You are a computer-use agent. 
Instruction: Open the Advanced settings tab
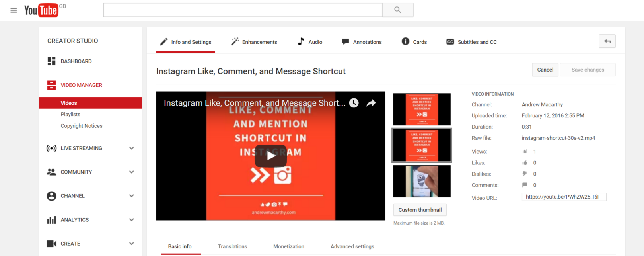pos(352,246)
